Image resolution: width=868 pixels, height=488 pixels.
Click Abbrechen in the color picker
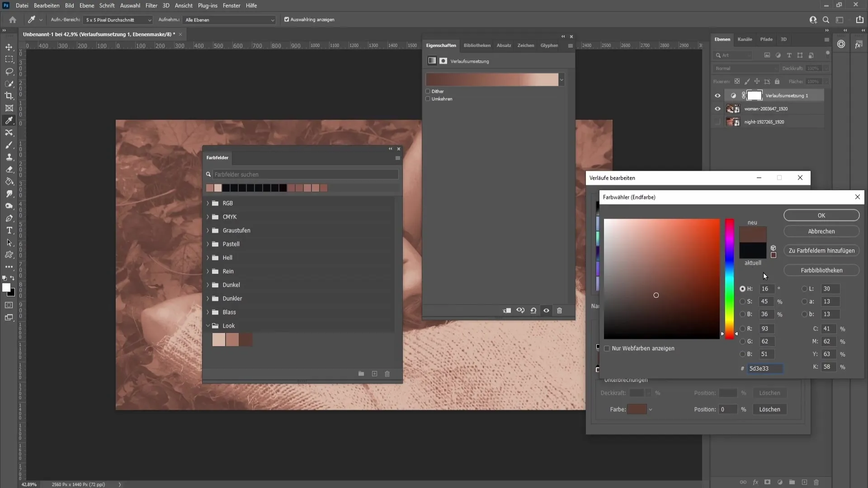click(x=821, y=231)
